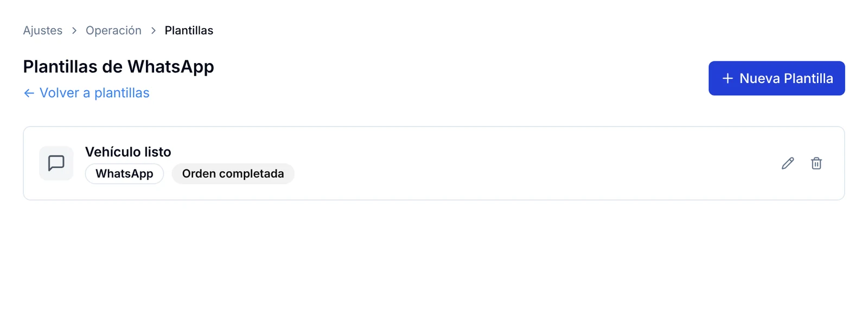Image resolution: width=868 pixels, height=315 pixels.
Task: Click the empty space right of the heading
Action: tap(461, 71)
